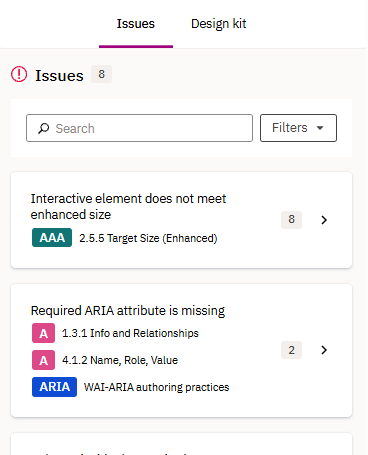368x455 pixels.
Task: Switch to the Issues tab
Action: tap(136, 24)
